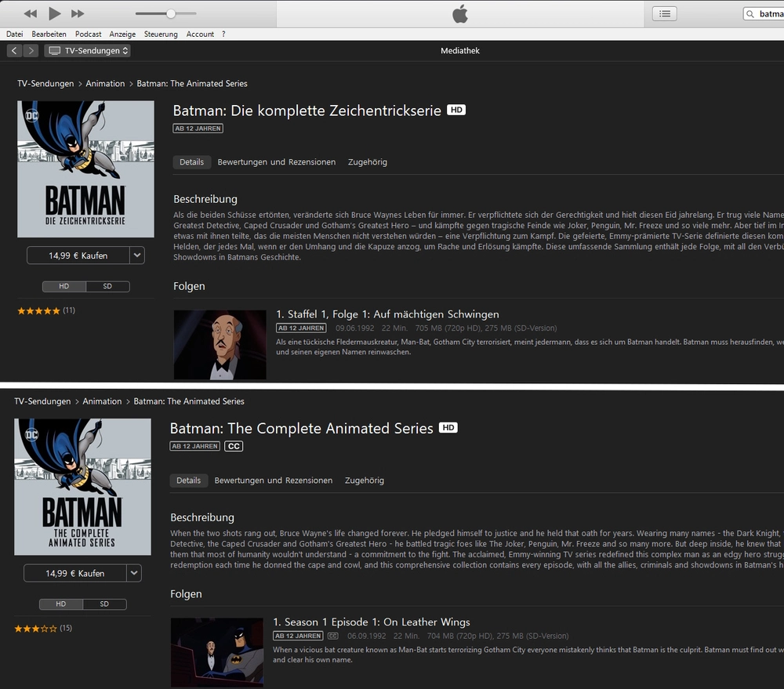784x689 pixels.
Task: Expand arrow beside English series Kaufen button
Action: point(134,573)
